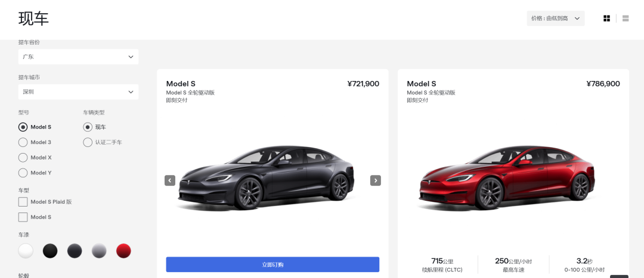The image size is (644, 278).
Task: Open the gray Model S ¥721,900 title
Action: pyautogui.click(x=181, y=84)
